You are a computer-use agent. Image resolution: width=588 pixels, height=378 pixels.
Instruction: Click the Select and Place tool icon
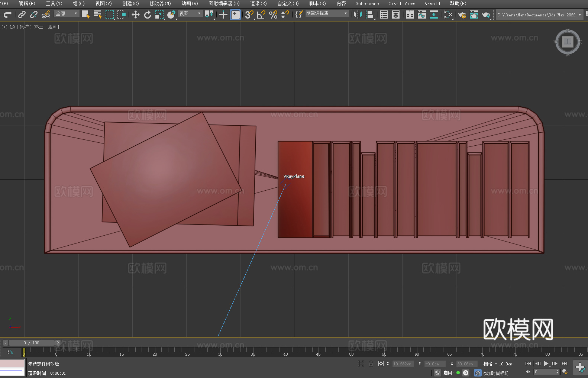171,14
